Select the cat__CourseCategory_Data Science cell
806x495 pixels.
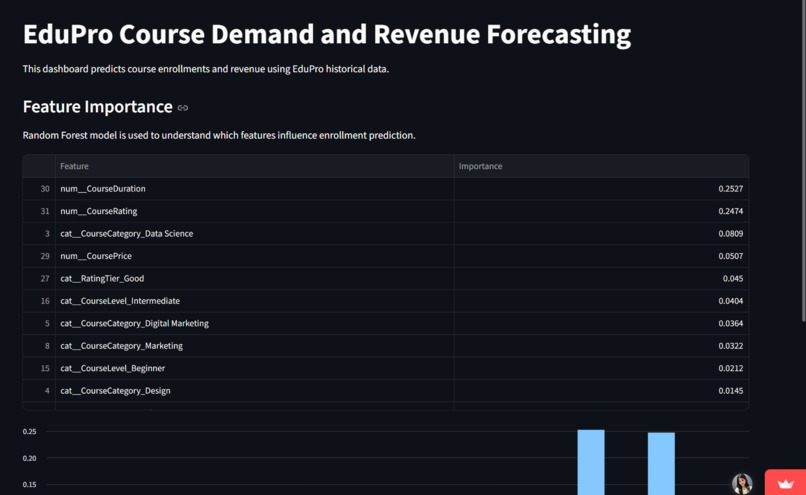click(x=254, y=233)
